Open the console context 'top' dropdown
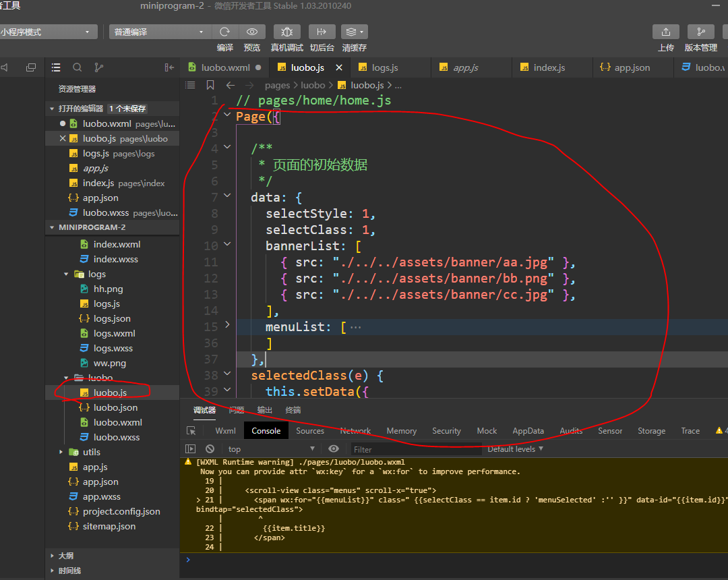The image size is (728, 580). pyautogui.click(x=271, y=449)
